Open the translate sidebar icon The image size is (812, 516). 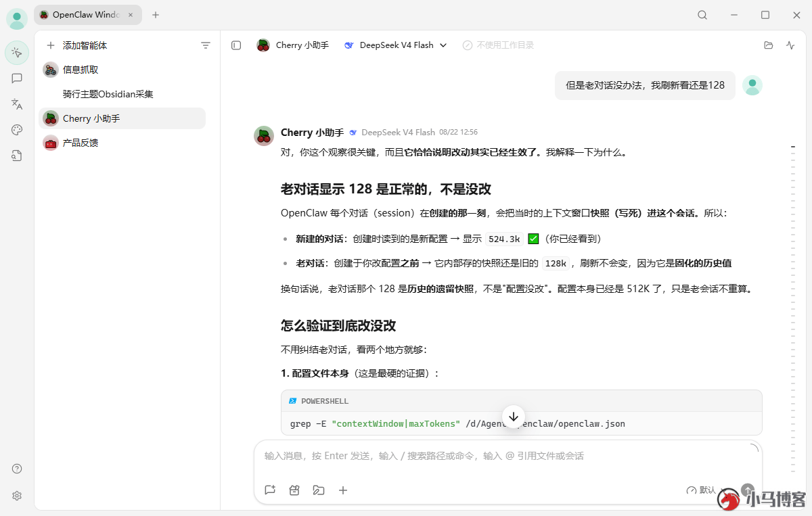17,104
